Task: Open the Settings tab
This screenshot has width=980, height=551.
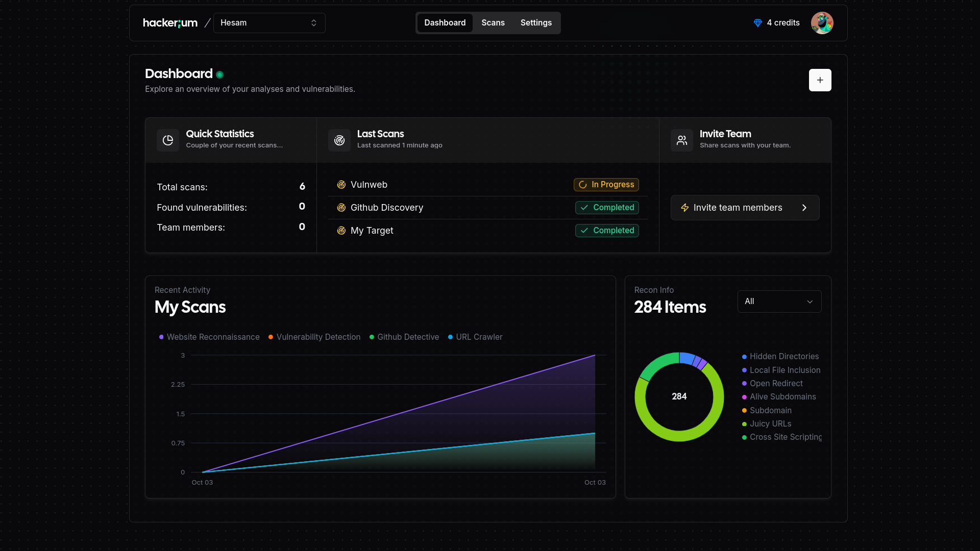Action: coord(536,22)
